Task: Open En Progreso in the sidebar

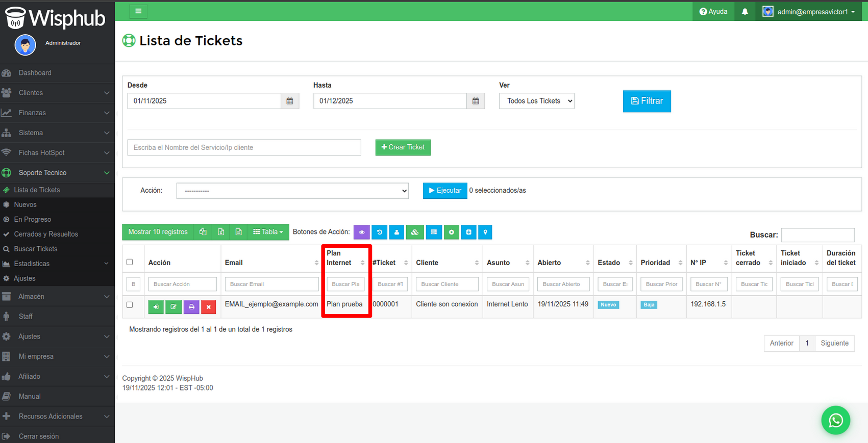Action: point(33,219)
